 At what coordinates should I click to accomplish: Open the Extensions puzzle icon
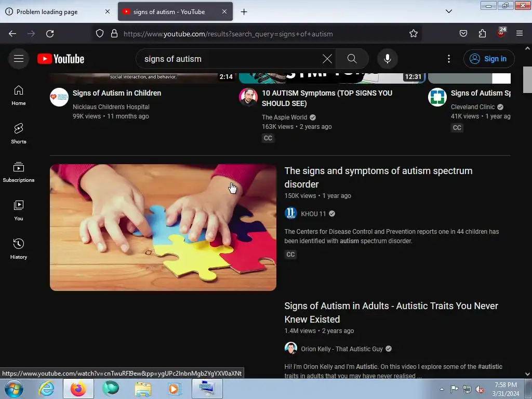(x=482, y=34)
